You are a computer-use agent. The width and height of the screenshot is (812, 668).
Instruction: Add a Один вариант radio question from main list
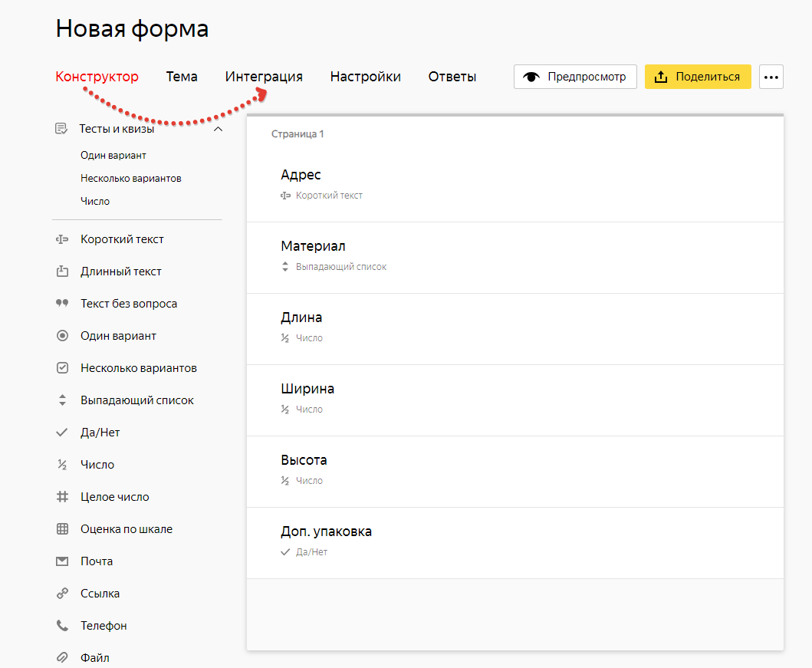pos(118,336)
